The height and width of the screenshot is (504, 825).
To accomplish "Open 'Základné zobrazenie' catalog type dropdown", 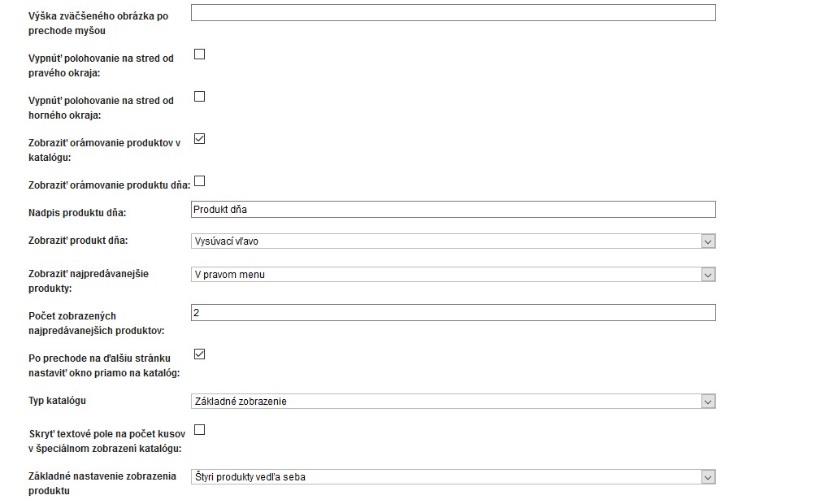I will click(x=453, y=402).
